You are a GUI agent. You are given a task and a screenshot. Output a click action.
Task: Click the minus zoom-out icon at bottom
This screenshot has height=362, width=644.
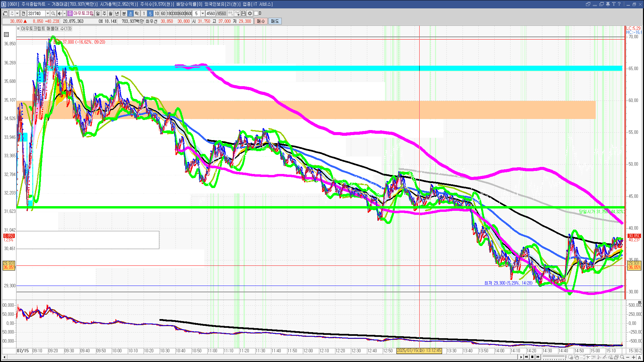628,357
